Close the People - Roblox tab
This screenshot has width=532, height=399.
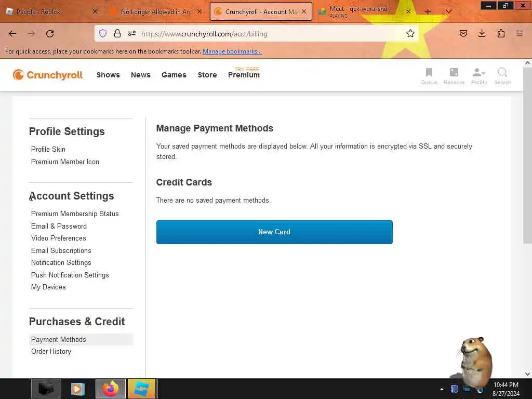pos(95,11)
